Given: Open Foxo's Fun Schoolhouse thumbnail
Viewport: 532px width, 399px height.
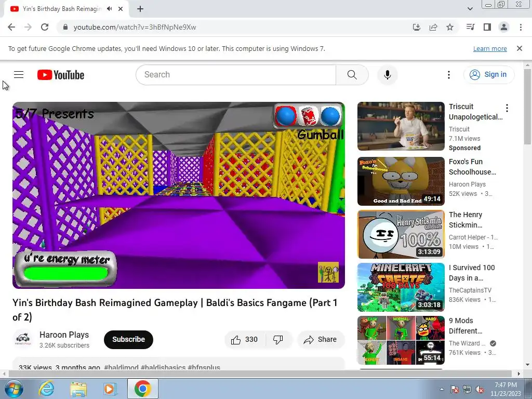Looking at the screenshot, I should click(x=401, y=181).
